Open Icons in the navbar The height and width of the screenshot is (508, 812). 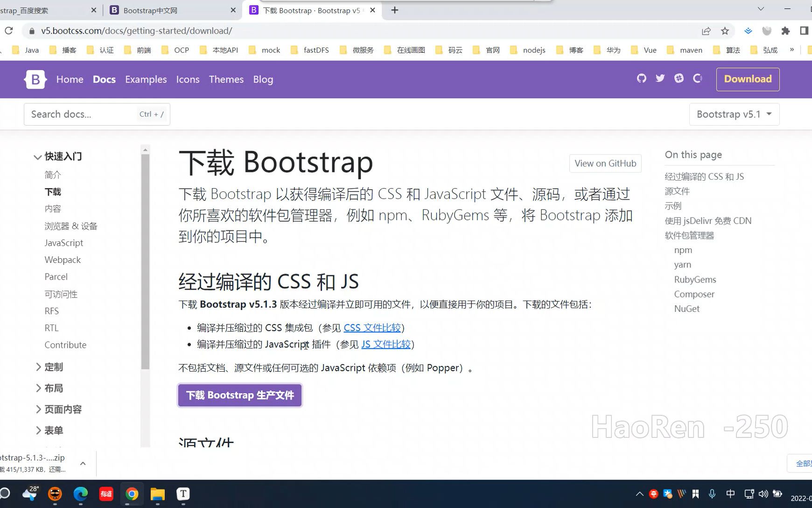(x=188, y=79)
